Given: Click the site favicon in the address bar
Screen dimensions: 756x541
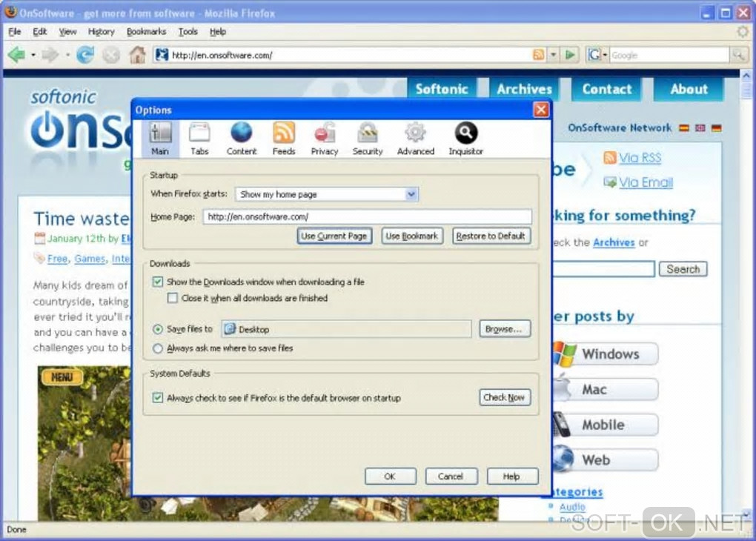Looking at the screenshot, I should click(x=162, y=55).
